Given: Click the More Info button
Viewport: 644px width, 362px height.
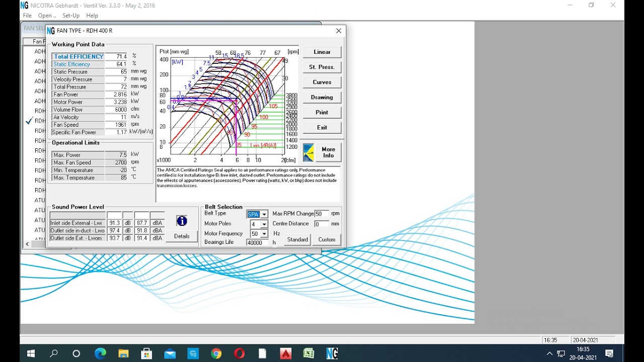Looking at the screenshot, I should pos(329,152).
